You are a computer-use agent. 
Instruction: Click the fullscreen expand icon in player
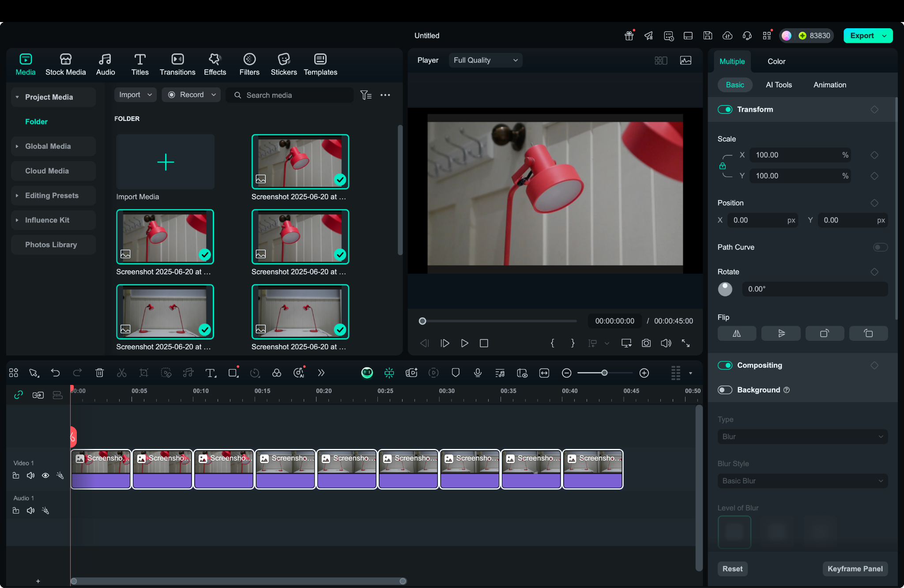tap(686, 343)
